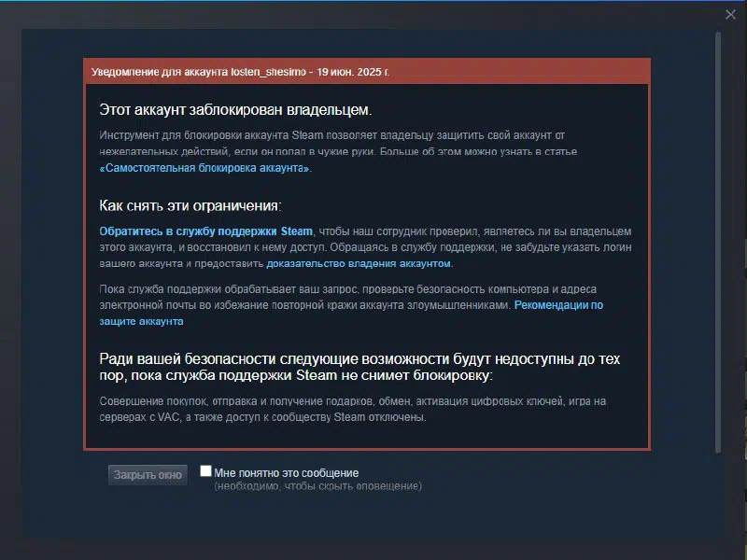This screenshot has height=560, width=747.
Task: Click the heading starting "Ради вашей безопасности"
Action: pyautogui.click(x=359, y=367)
